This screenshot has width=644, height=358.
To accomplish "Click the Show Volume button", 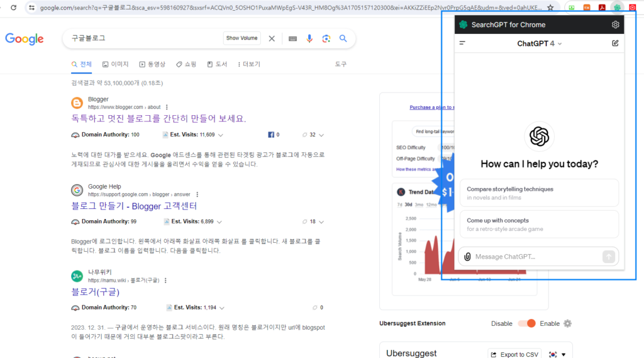I will (241, 38).
